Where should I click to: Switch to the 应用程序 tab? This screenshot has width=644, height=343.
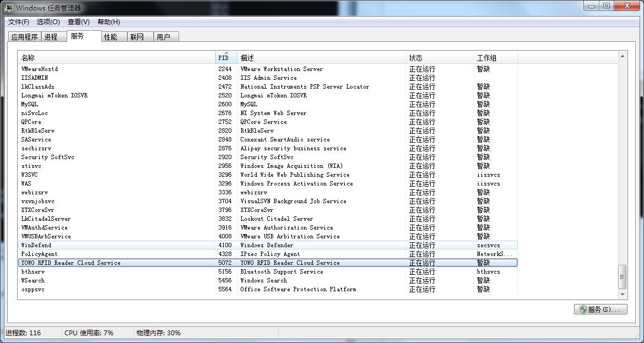(x=25, y=37)
